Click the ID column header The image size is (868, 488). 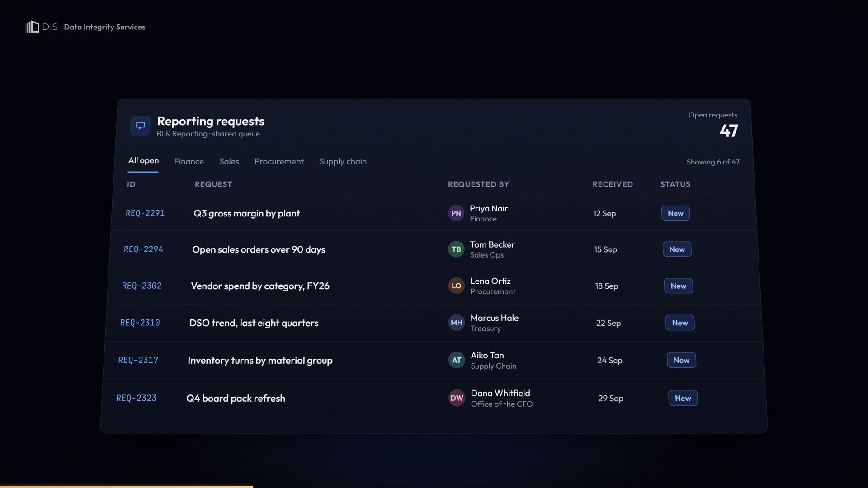click(x=131, y=184)
